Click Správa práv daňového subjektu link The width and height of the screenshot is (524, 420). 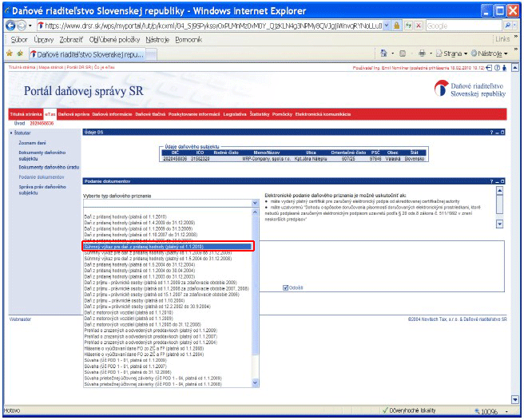(x=42, y=190)
